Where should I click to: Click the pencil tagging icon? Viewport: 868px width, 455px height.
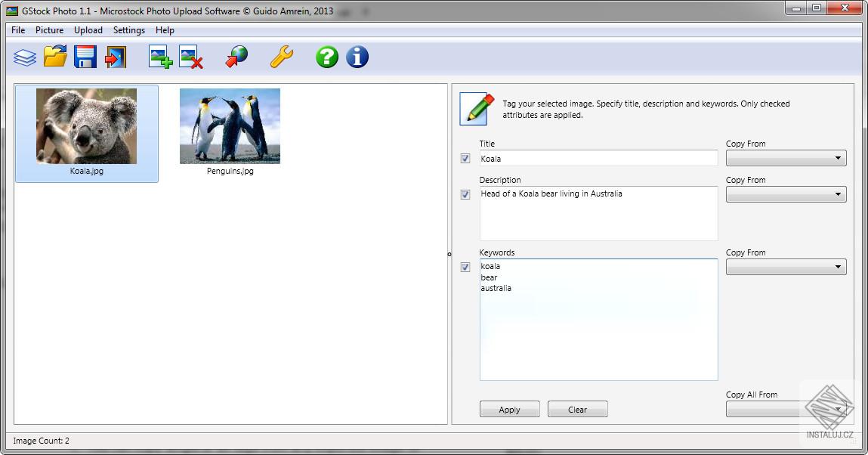point(477,109)
